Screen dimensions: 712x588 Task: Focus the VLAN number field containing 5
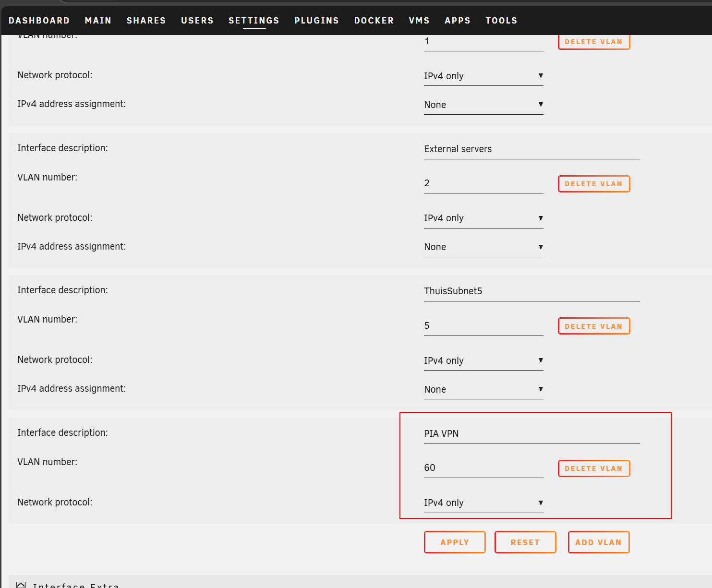pyautogui.click(x=483, y=325)
